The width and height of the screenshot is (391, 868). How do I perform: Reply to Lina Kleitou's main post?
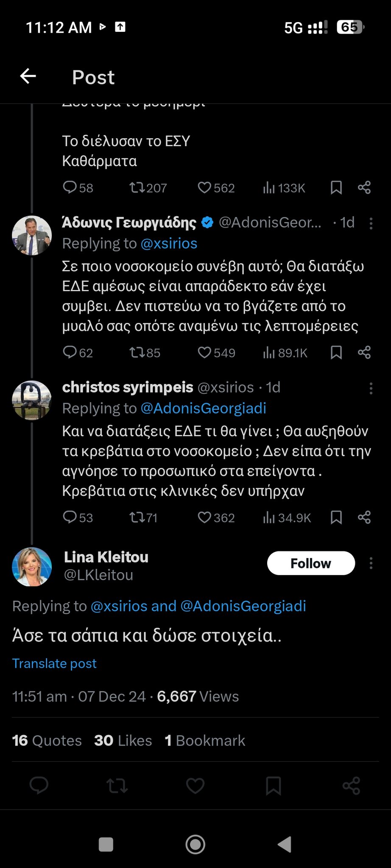[39, 786]
